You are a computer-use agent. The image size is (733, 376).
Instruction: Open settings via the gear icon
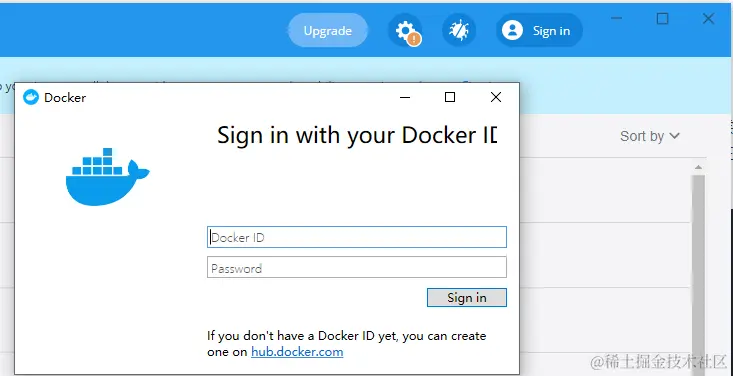[405, 31]
